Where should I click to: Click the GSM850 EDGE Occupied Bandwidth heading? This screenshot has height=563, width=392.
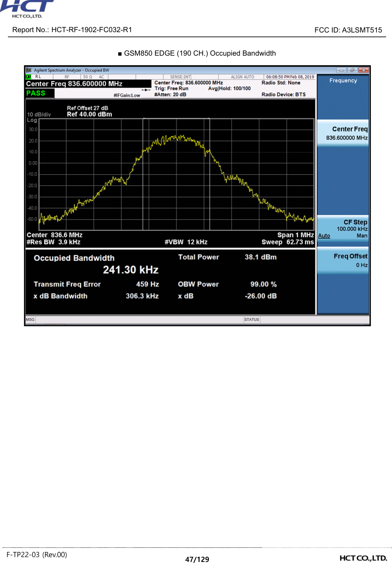coord(197,53)
